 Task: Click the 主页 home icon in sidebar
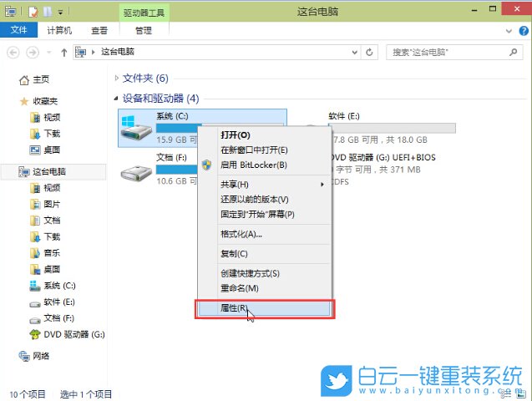click(x=23, y=80)
